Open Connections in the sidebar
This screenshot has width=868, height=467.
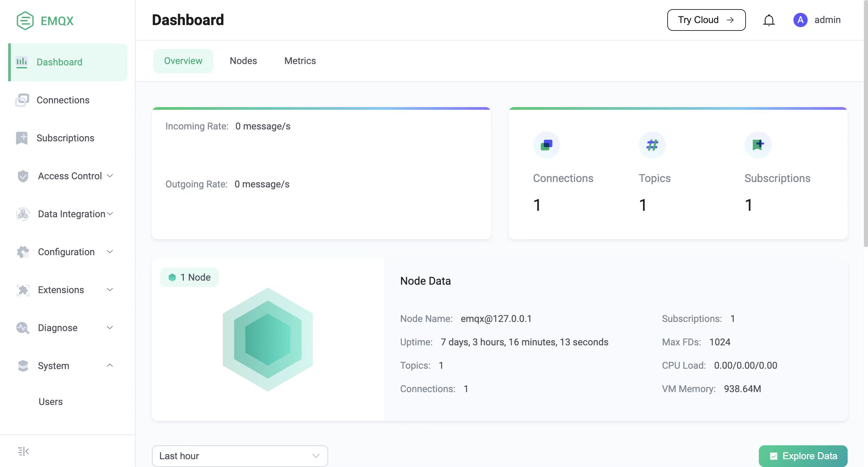tap(63, 100)
